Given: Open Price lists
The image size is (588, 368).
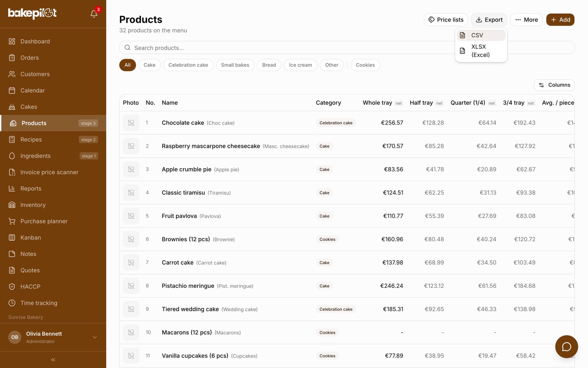Looking at the screenshot, I should (446, 20).
